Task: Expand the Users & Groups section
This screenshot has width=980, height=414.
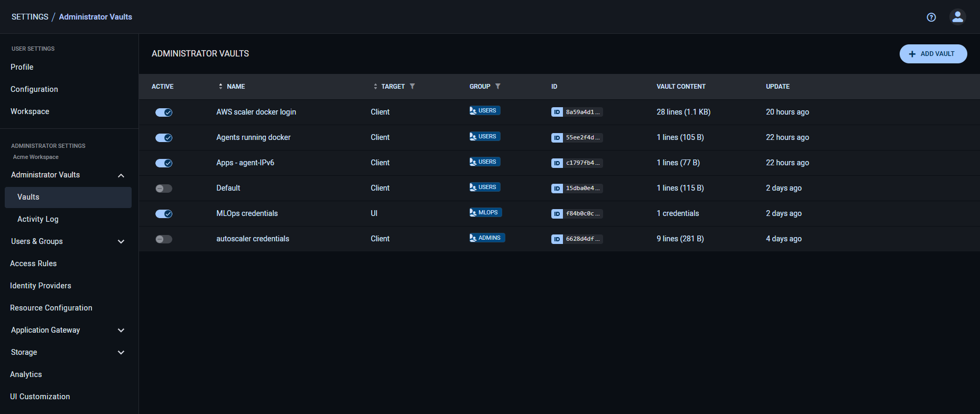Action: [x=121, y=242]
